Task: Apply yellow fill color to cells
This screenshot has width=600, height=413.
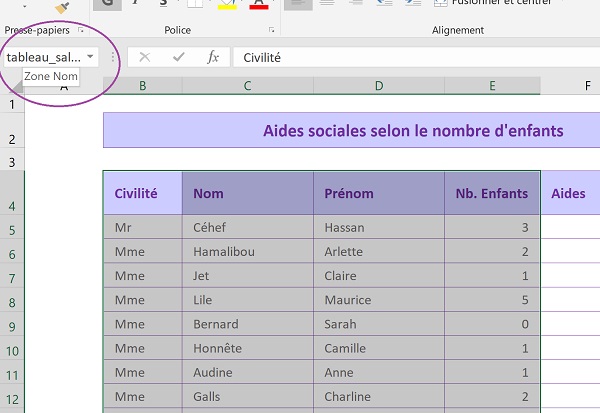Action: [227, 4]
